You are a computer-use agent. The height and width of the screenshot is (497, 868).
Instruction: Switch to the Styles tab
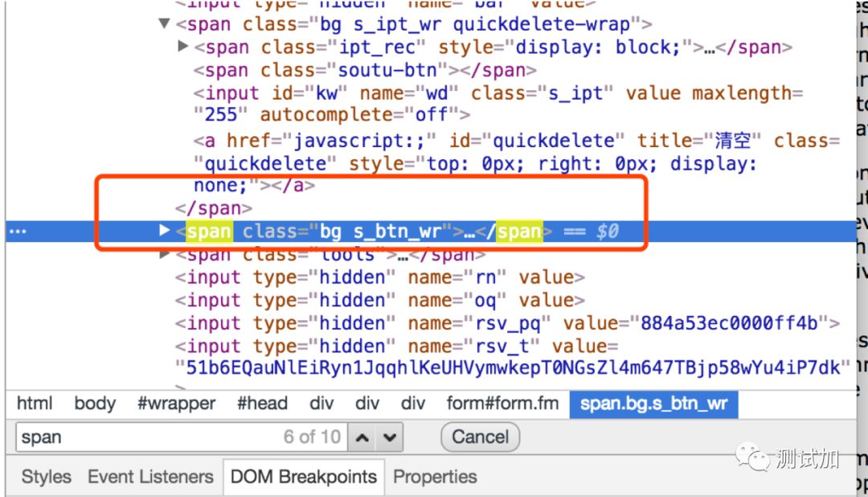[x=46, y=476]
